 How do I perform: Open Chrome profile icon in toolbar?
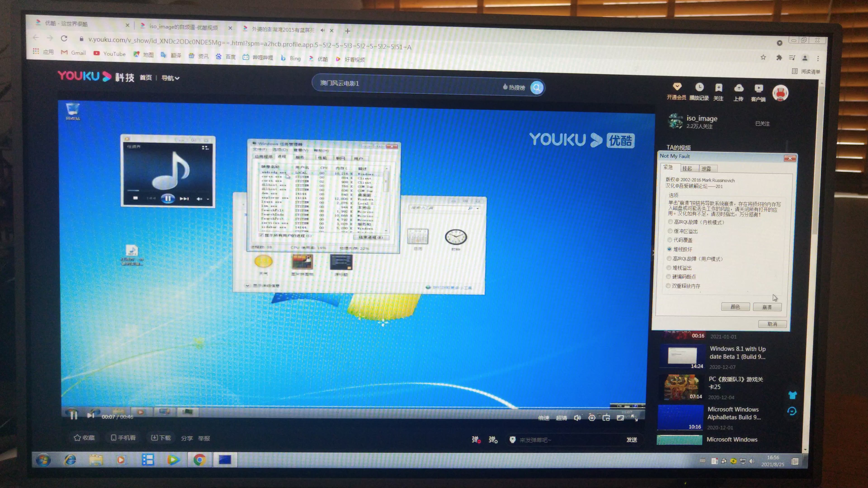805,58
